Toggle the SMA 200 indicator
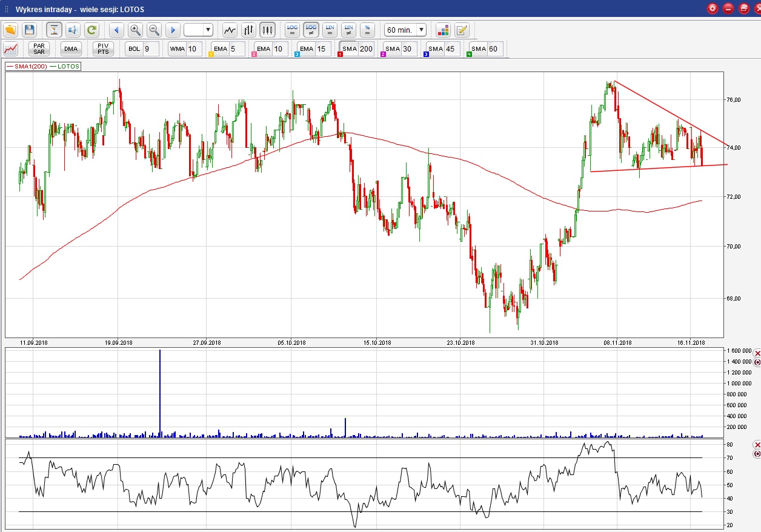The image size is (761, 532). 357,49
